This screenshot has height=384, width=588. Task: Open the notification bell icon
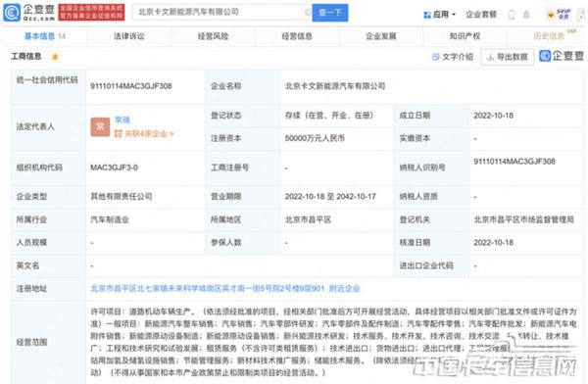526,15
